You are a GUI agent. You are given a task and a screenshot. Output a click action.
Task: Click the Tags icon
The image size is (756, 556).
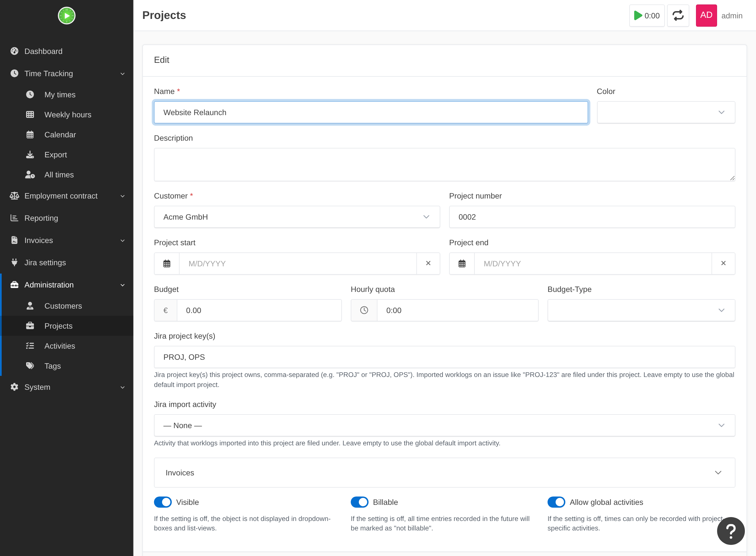point(30,366)
